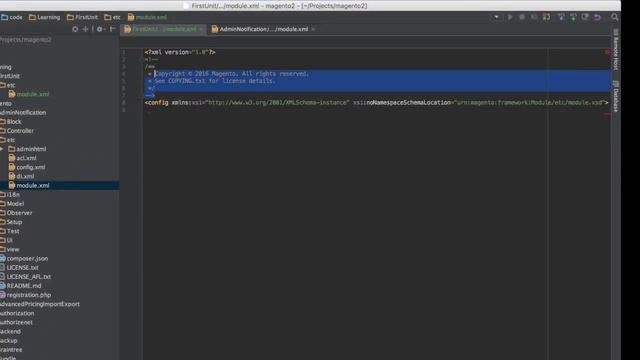The image size is (640, 360).
Task: Select the Model folder
Action: pos(12,204)
